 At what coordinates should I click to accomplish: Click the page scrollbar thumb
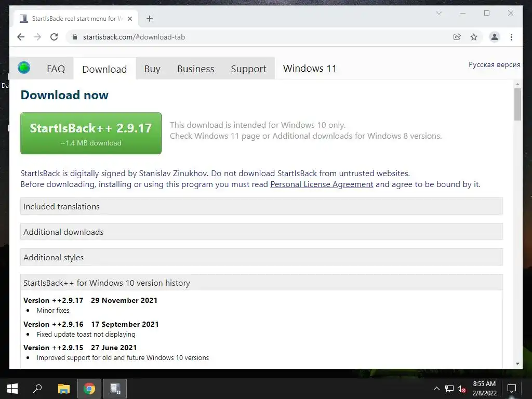coord(517,104)
